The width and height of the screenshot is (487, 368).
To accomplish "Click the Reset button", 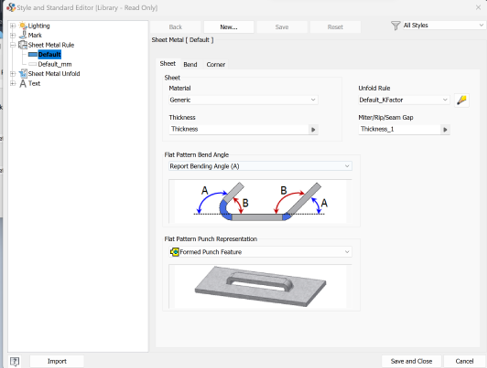I will [335, 27].
